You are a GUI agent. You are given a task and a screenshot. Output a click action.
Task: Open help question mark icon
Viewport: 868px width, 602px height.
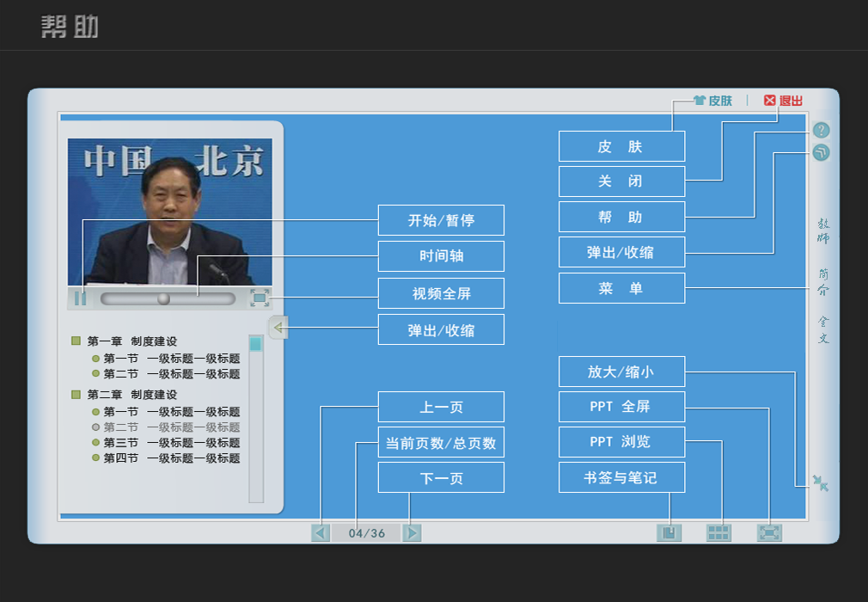822,131
